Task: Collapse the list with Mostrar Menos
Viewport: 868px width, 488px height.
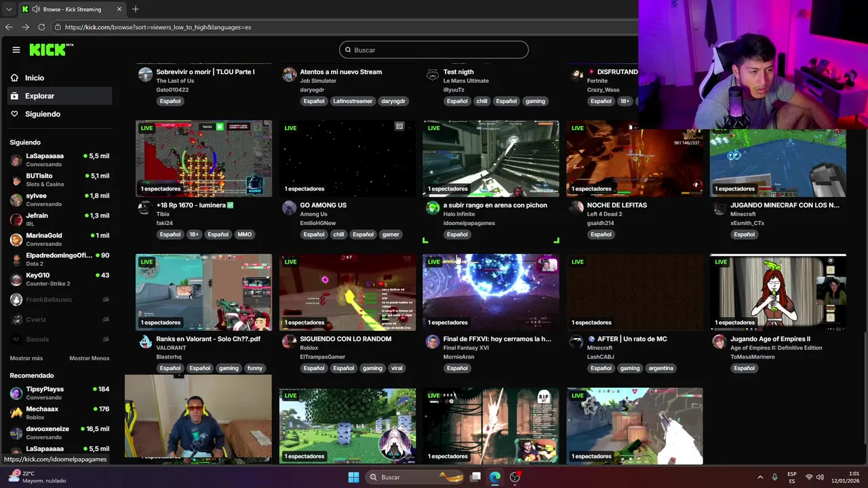Action: pos(89,358)
